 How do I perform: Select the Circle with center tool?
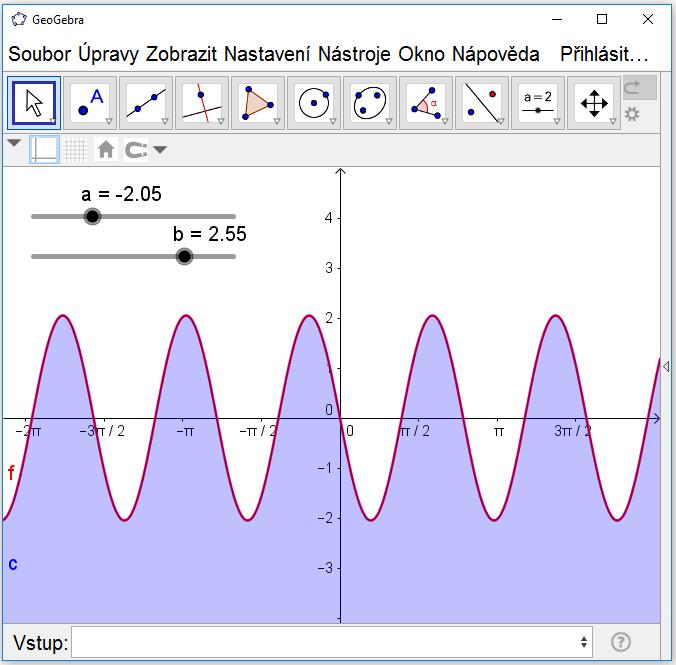(x=314, y=103)
